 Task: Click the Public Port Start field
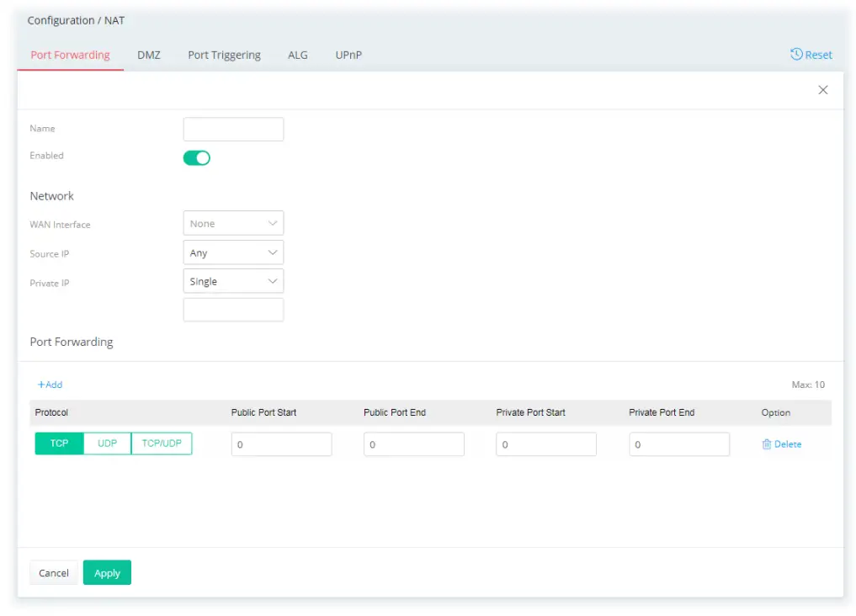(281, 443)
